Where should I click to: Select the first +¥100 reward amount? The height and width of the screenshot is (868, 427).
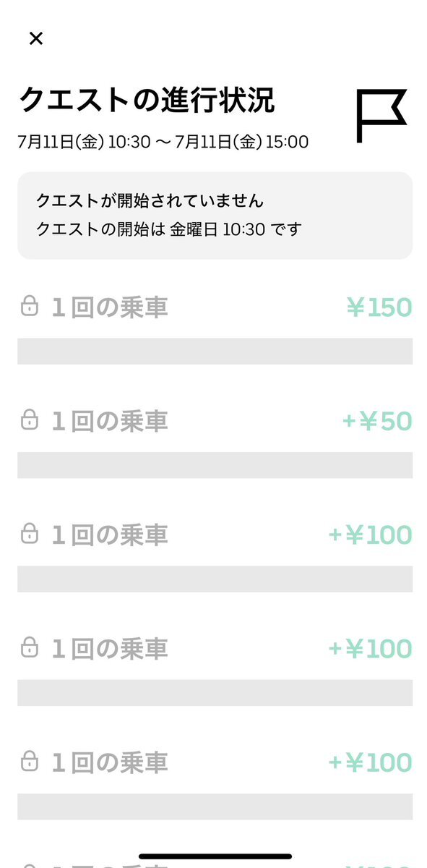pos(370,535)
